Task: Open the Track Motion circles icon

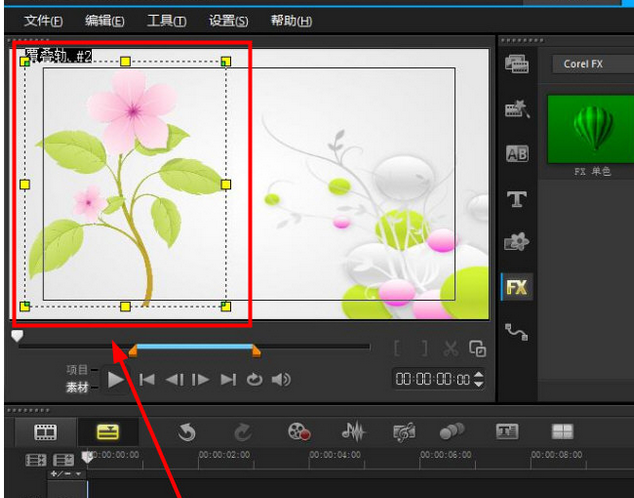Action: [452, 431]
